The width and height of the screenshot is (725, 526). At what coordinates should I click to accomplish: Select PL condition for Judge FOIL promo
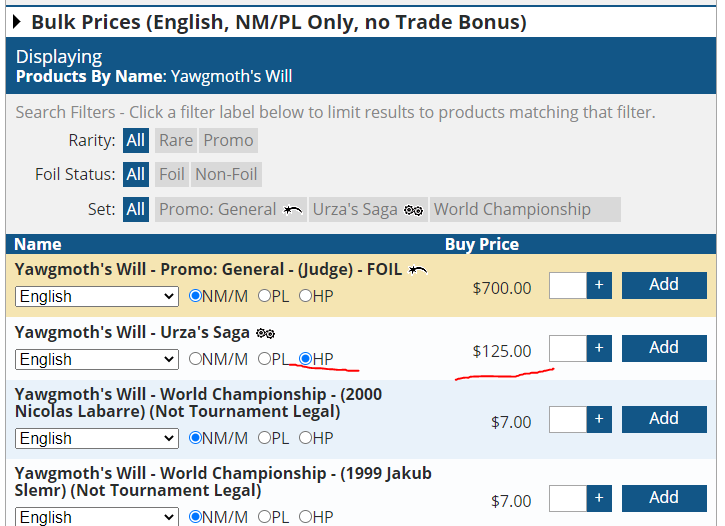(264, 296)
